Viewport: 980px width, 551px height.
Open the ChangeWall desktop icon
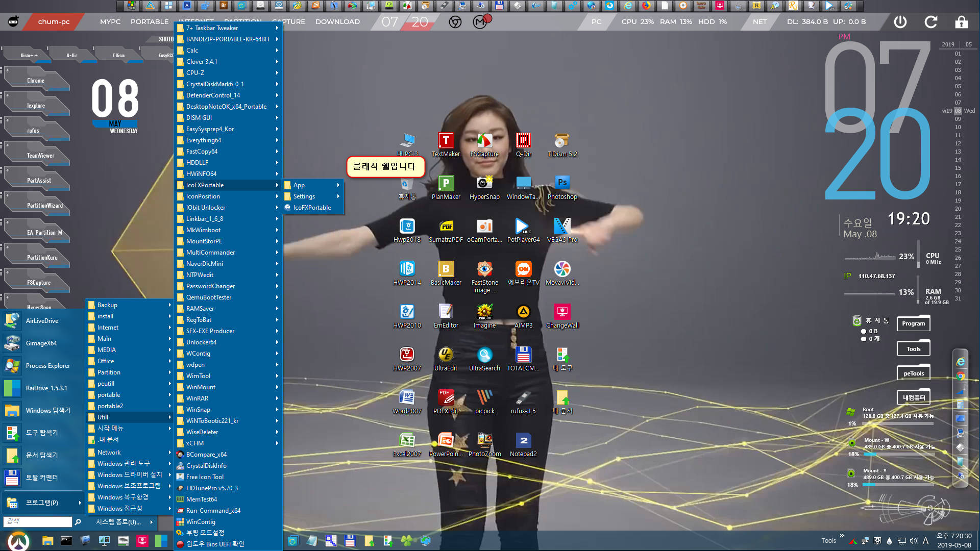(562, 316)
